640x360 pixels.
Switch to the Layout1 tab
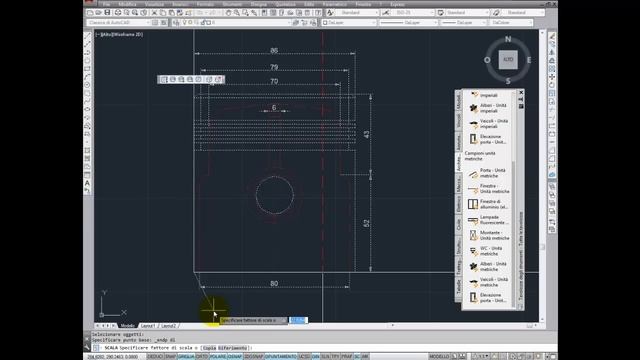tap(148, 326)
